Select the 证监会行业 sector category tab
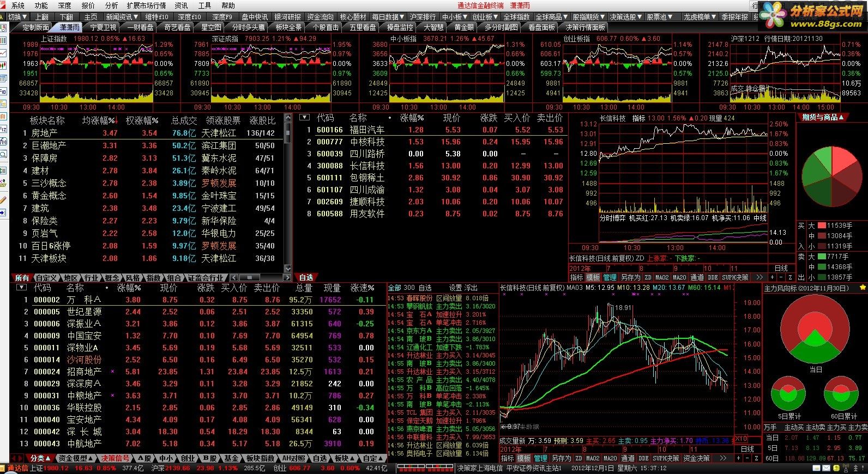Image resolution: width=868 pixels, height=474 pixels. (x=205, y=278)
